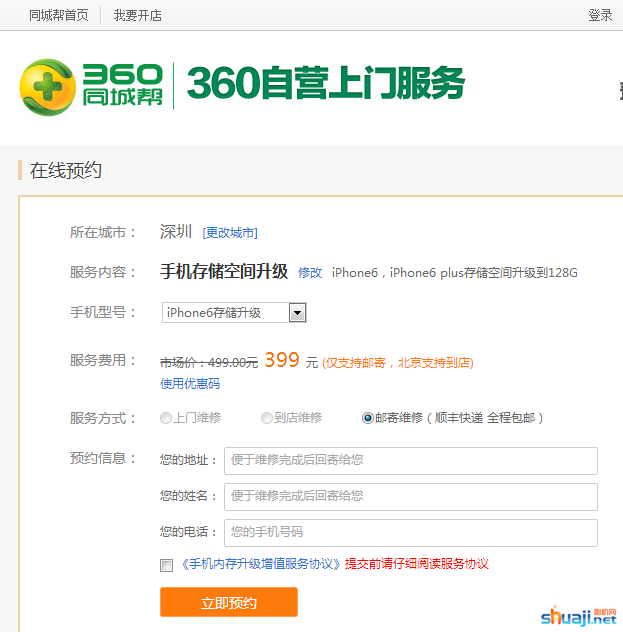Click the 仅支持邮寄，北京支持到店 note
The height and width of the screenshot is (632, 623).
coord(398,363)
